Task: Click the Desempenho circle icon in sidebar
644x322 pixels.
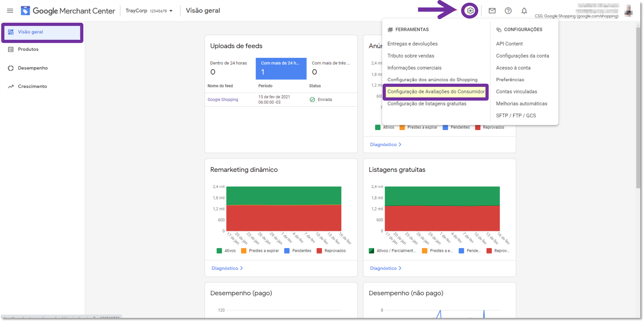Action: coord(11,68)
